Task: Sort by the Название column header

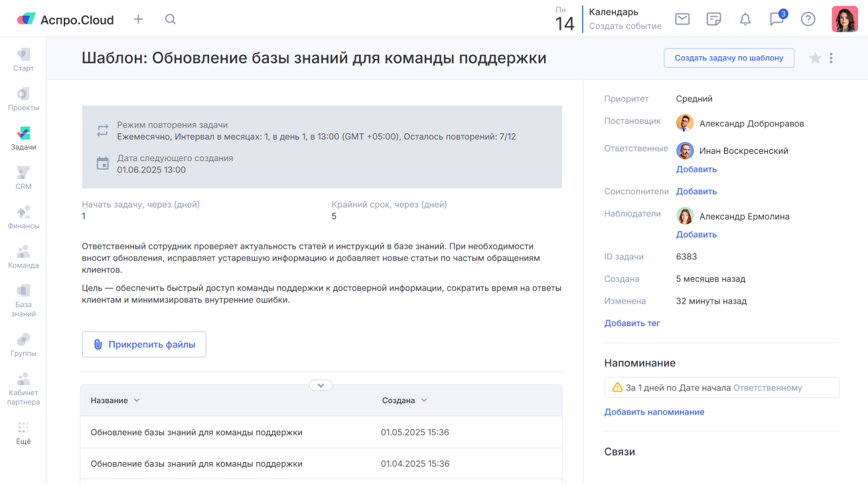Action: point(115,400)
